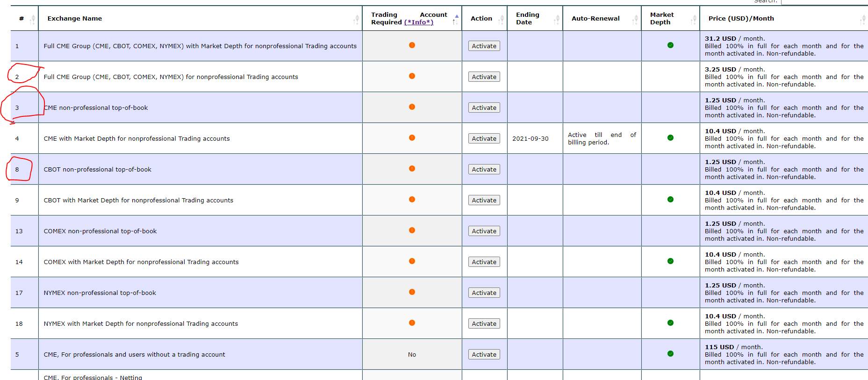The height and width of the screenshot is (380, 868).
Task: Click the sort arrow in Trading Account Required header
Action: click(x=455, y=20)
